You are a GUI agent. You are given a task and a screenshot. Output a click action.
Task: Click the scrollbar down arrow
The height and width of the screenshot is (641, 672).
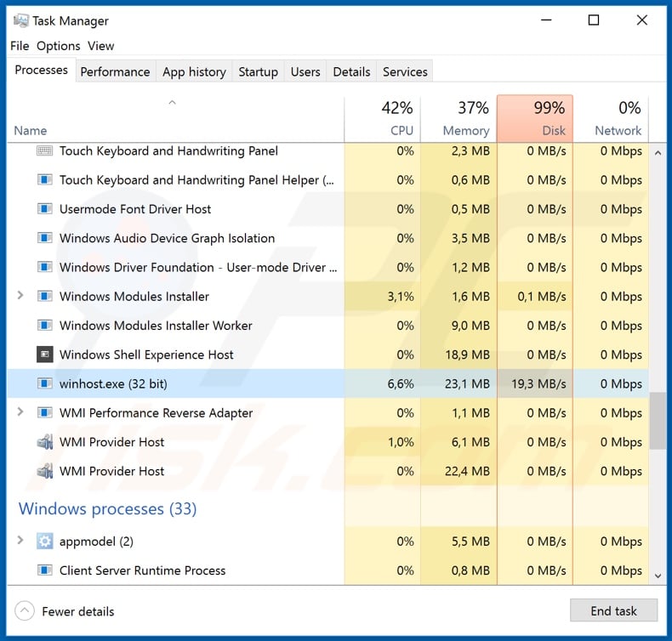658,576
